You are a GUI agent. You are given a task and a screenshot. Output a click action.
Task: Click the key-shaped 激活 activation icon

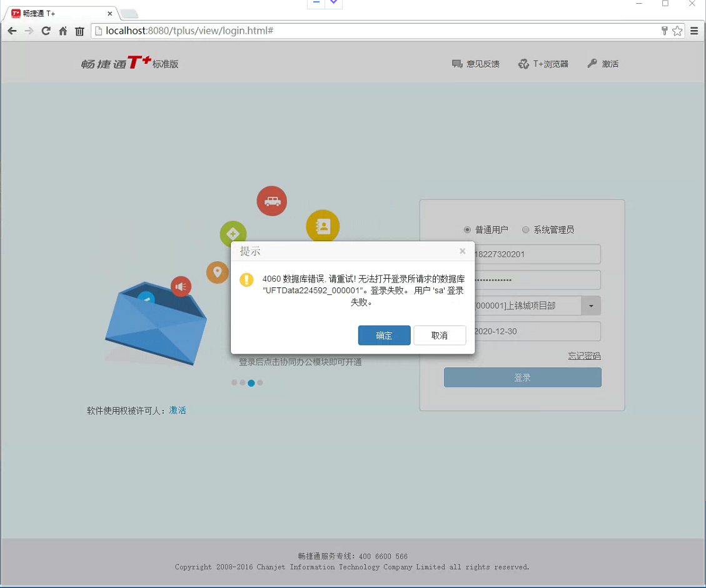pyautogui.click(x=592, y=63)
